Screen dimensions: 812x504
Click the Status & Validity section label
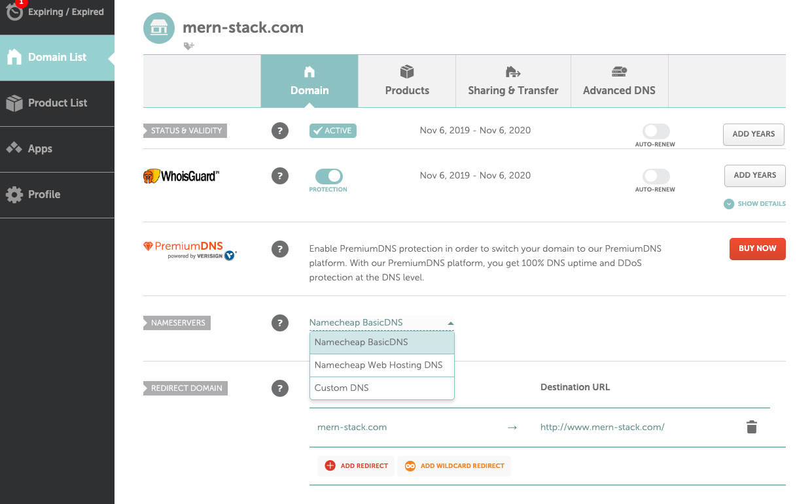coord(186,131)
